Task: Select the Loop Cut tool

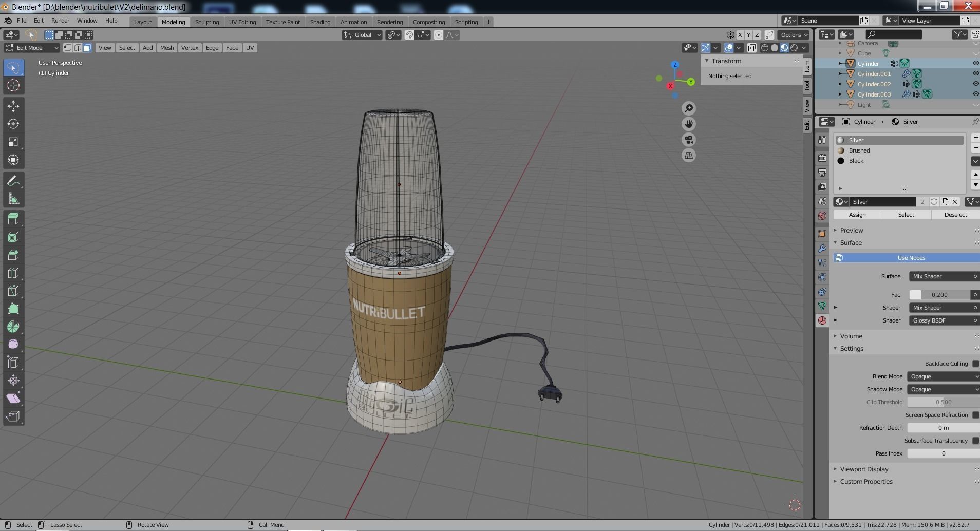Action: point(13,273)
